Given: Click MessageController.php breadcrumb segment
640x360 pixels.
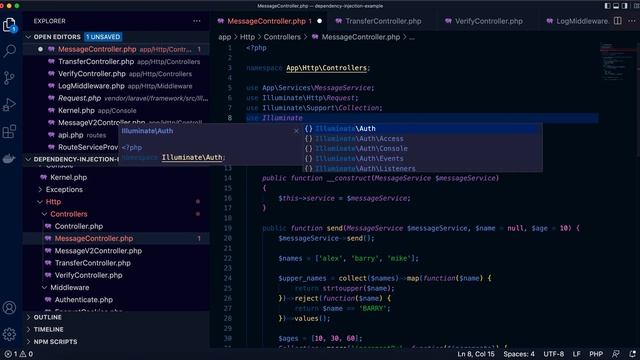Looking at the screenshot, I should tap(360, 37).
